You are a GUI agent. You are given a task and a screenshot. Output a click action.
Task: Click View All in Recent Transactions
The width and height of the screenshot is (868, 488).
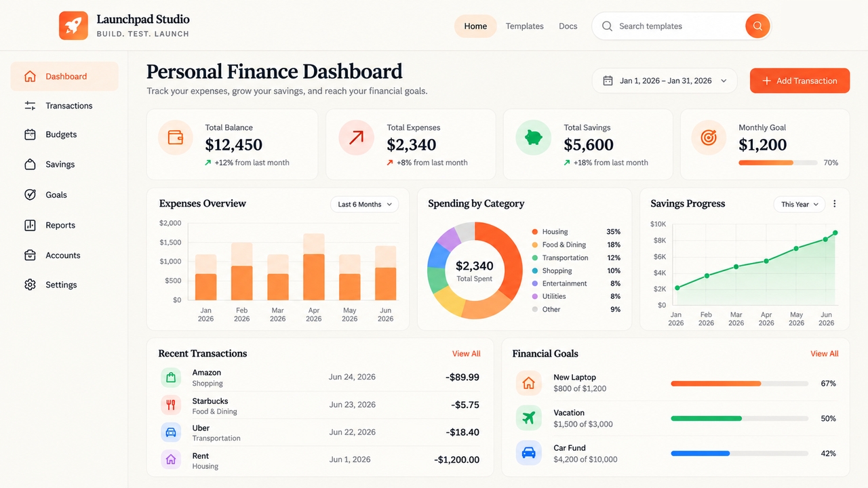(467, 354)
